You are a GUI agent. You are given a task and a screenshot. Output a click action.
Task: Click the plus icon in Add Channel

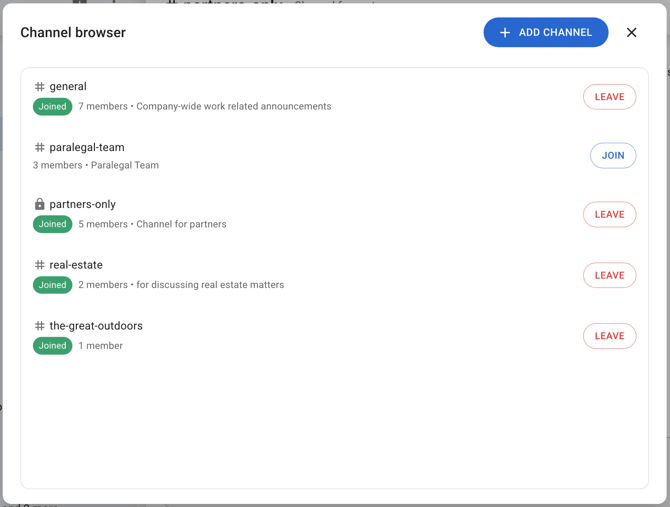pyautogui.click(x=505, y=33)
